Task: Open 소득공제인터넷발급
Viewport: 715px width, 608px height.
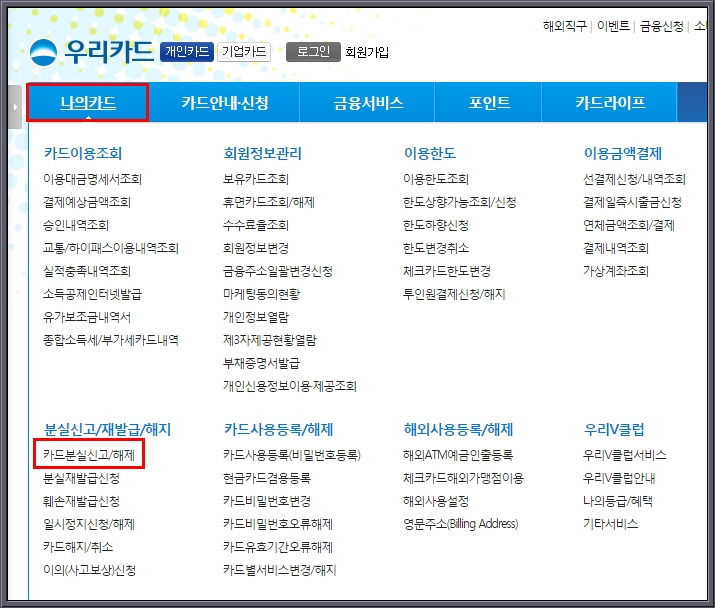Action: click(93, 294)
